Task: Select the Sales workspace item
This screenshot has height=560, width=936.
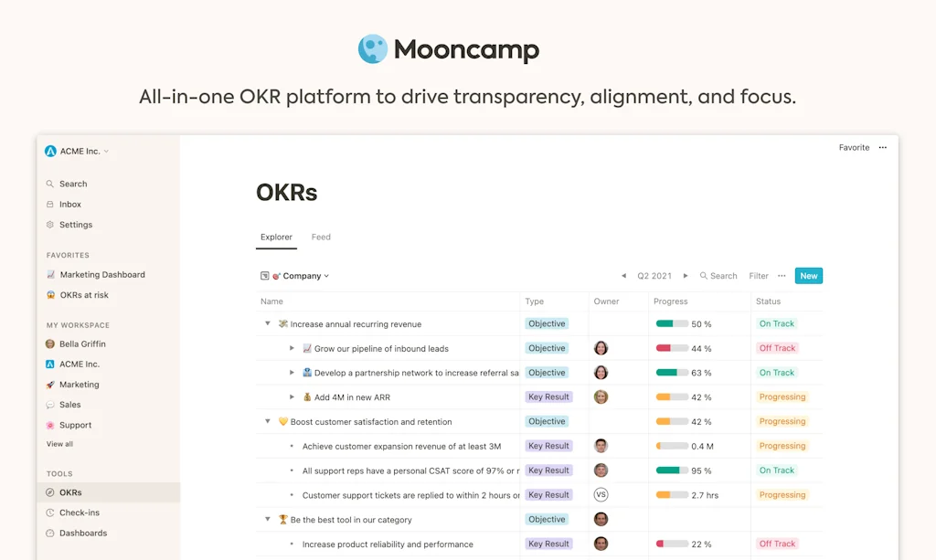Action: coord(68,405)
